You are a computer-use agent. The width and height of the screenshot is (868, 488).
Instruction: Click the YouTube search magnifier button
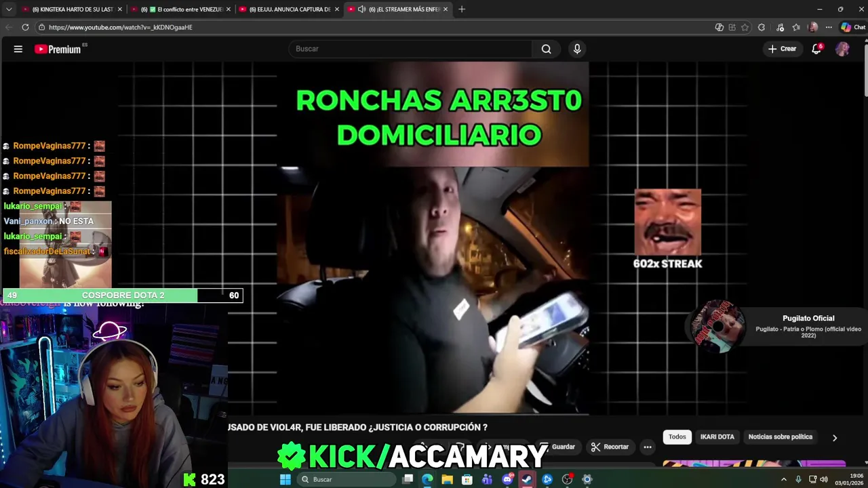tap(546, 49)
